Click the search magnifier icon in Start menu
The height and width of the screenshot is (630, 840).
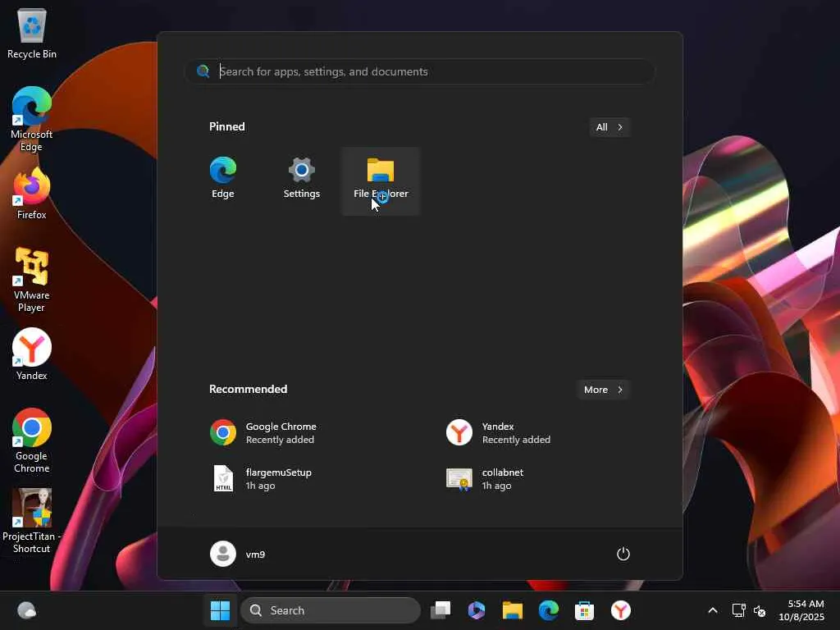tap(203, 71)
